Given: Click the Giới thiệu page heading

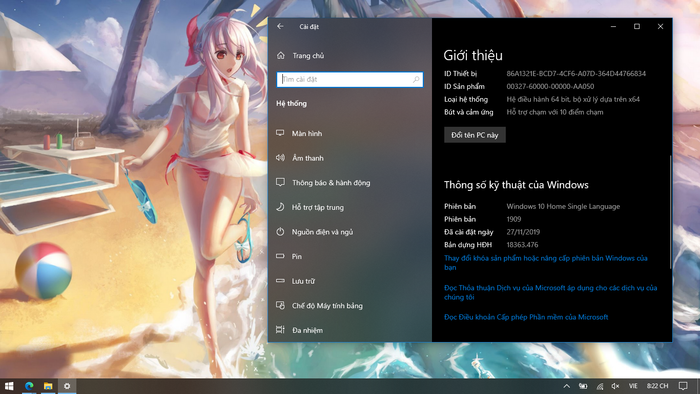Looking at the screenshot, I should 473,55.
